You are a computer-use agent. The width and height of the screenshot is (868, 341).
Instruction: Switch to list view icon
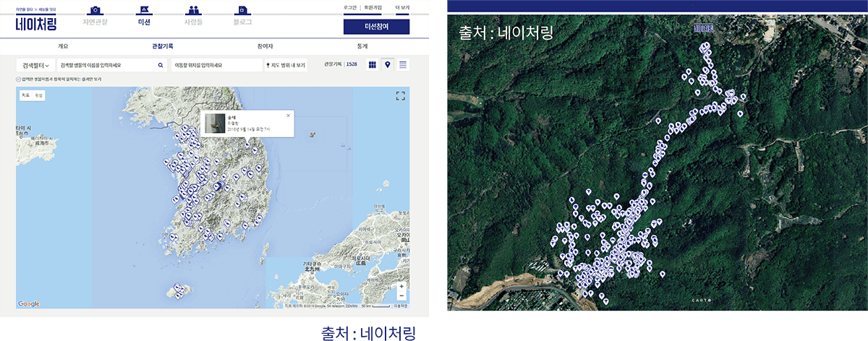tap(403, 65)
